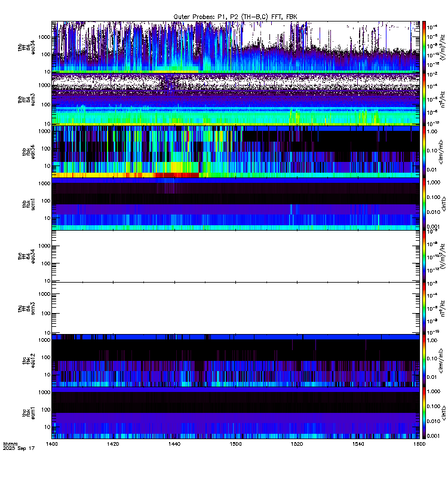Click the nT²/Hz unit label of thb scm3 colorbar
448x478 pixels.
pyautogui.click(x=443, y=99)
